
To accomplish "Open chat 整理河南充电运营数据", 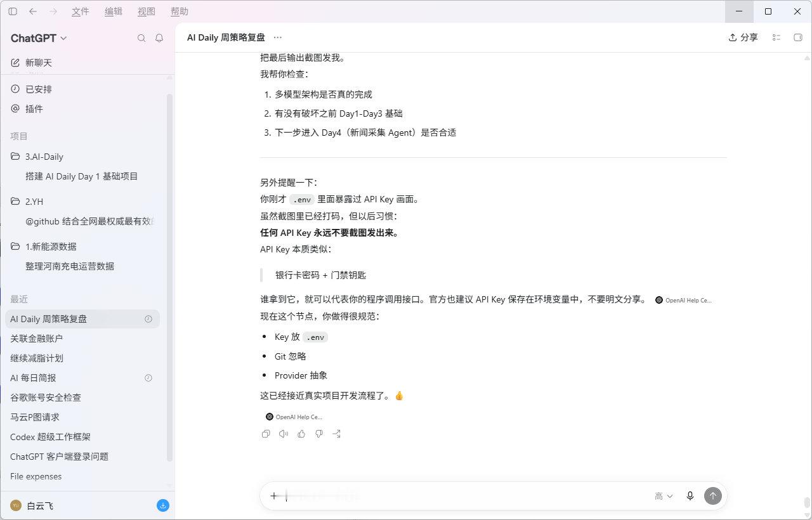I will click(x=82, y=266).
